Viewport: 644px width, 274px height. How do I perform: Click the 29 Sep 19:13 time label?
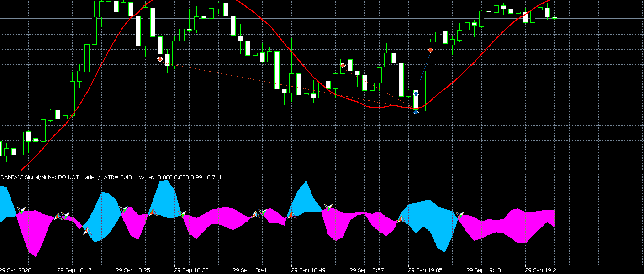pyautogui.click(x=485, y=270)
